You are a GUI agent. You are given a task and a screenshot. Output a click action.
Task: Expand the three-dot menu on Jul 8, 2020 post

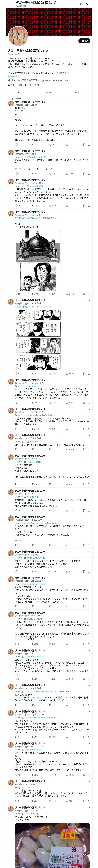coord(89,517)
